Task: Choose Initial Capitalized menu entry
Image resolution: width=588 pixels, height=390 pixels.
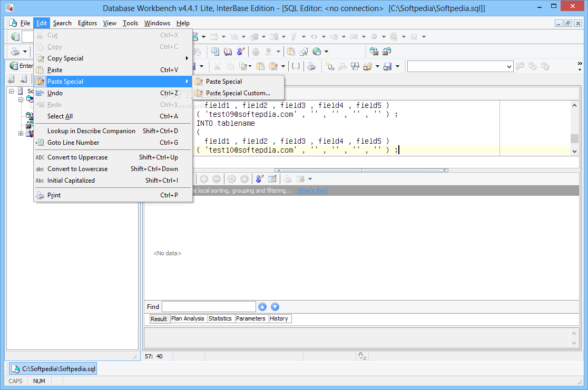Action: [x=113, y=181]
